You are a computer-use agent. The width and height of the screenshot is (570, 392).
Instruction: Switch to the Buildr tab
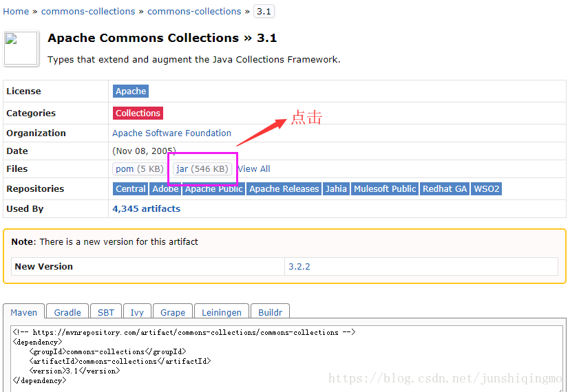[270, 312]
